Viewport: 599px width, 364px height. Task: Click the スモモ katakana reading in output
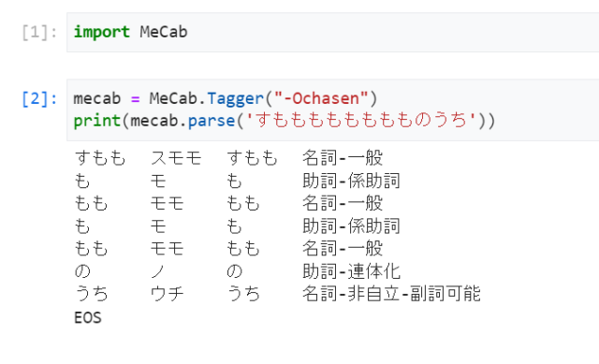click(176, 158)
